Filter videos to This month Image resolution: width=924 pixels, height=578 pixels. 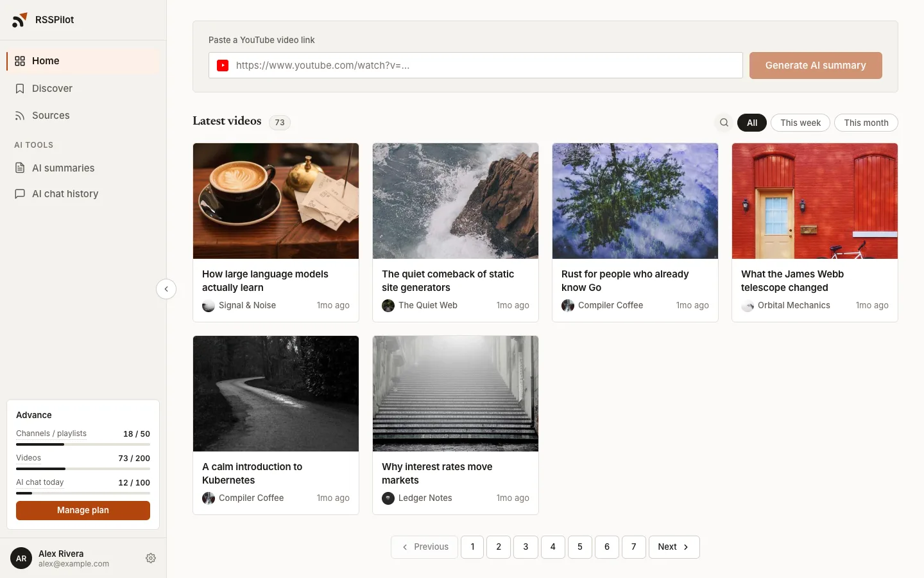866,123
